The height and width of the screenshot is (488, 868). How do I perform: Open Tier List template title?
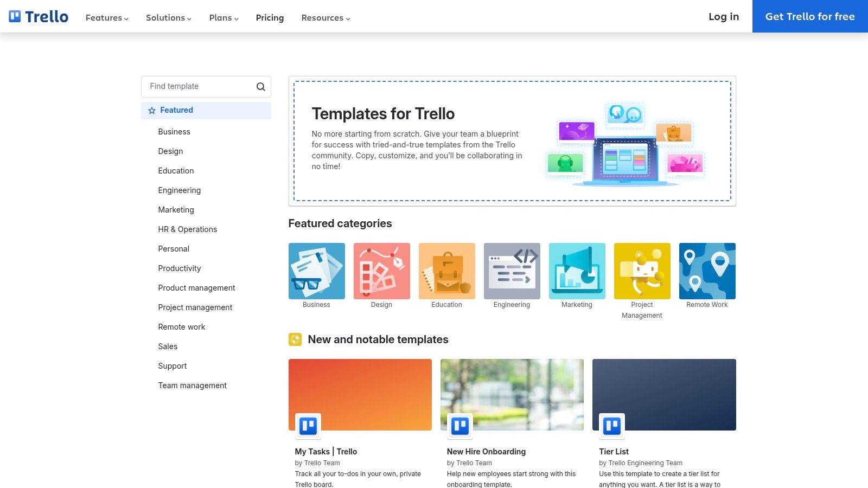pos(614,452)
